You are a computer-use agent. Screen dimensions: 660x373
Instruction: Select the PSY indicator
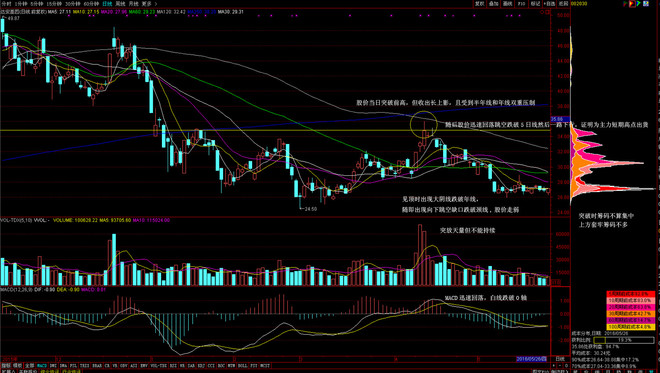tap(253, 366)
